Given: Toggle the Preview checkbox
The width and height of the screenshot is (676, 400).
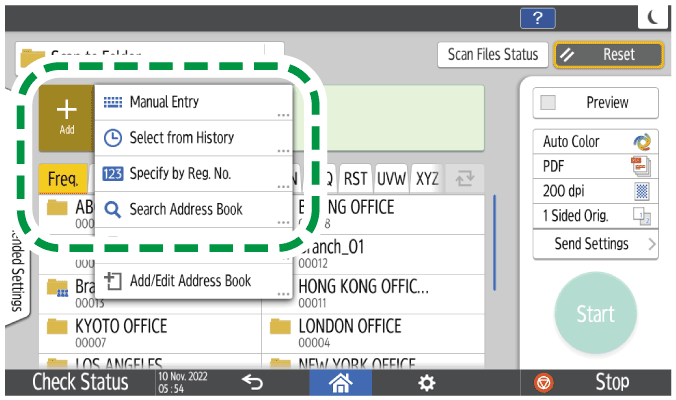Looking at the screenshot, I should (548, 103).
